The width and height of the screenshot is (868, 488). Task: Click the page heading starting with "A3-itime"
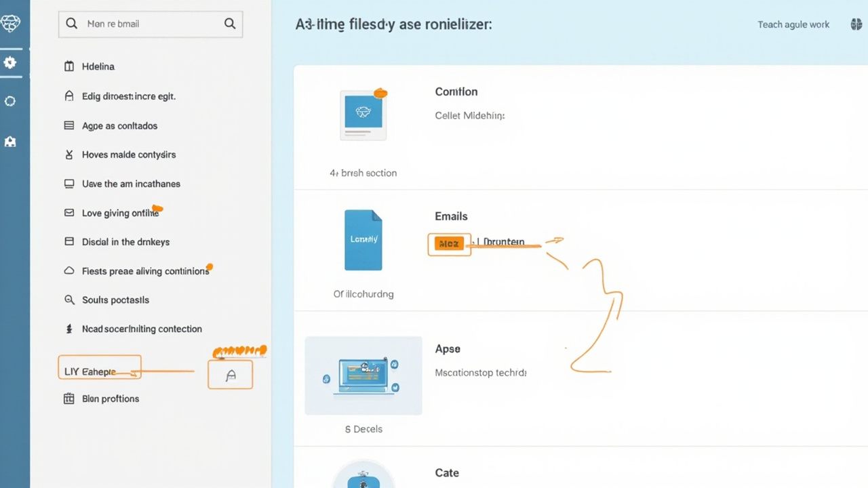pyautogui.click(x=393, y=24)
